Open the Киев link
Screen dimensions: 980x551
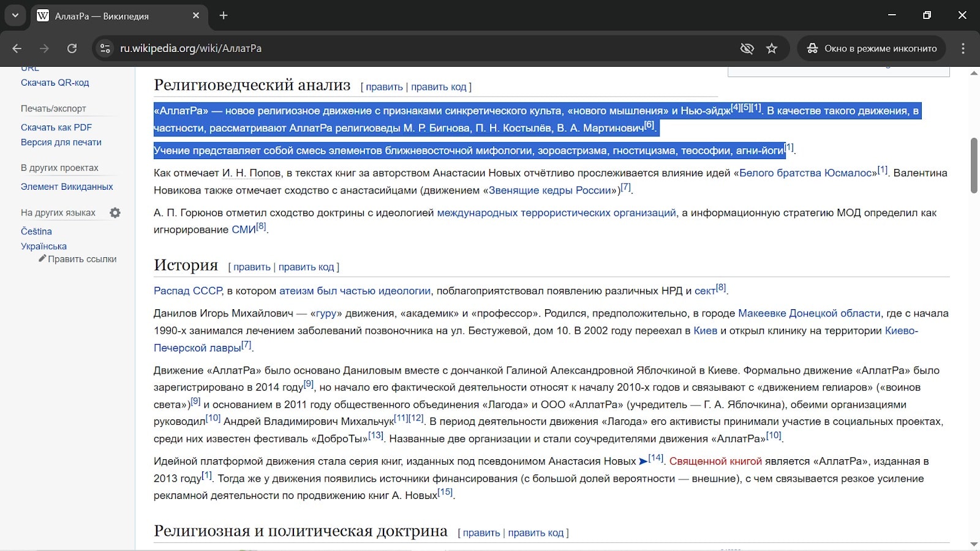coord(705,331)
